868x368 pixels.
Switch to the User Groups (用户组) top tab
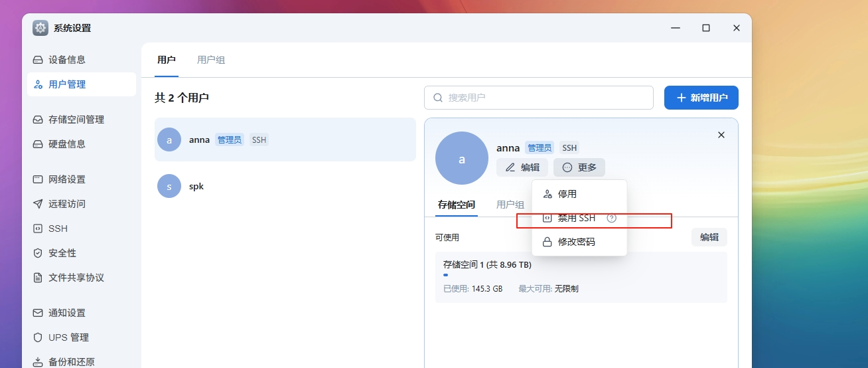211,60
